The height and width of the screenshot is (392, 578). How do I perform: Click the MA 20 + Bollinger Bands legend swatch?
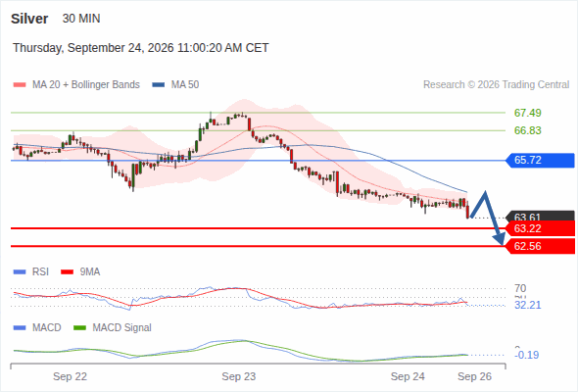pyautogui.click(x=20, y=85)
